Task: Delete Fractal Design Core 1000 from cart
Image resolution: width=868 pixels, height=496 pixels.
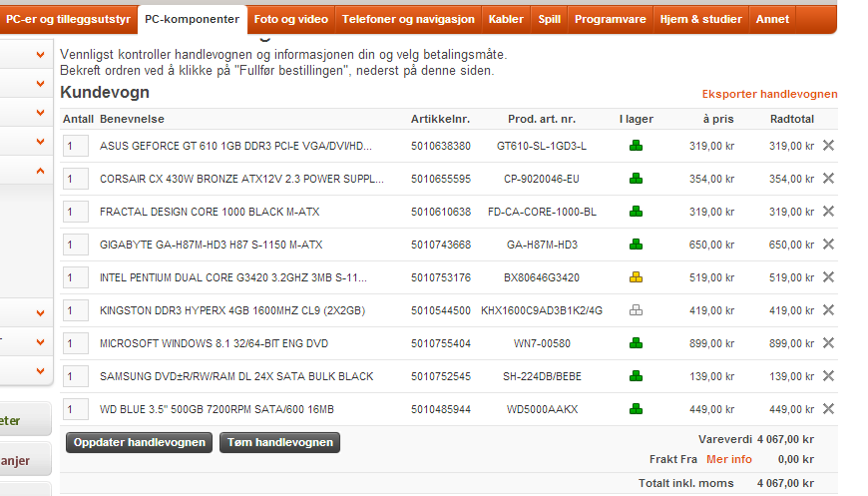Action: click(828, 212)
